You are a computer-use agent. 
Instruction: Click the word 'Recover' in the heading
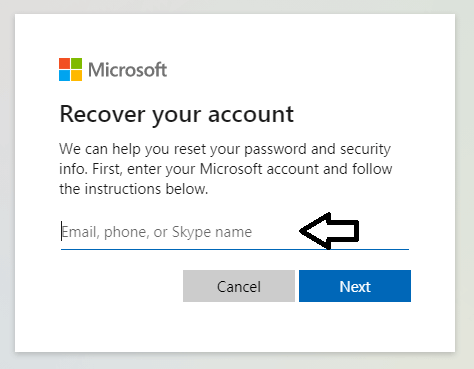103,114
